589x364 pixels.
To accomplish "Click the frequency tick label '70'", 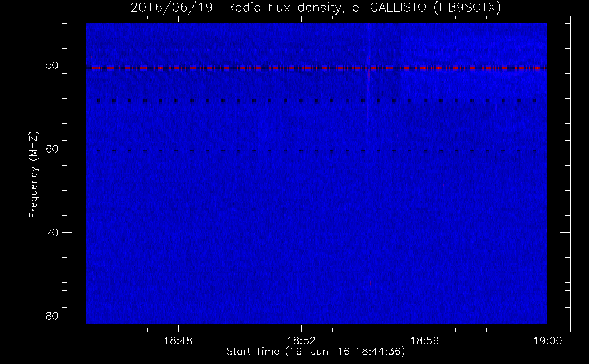I will pyautogui.click(x=52, y=233).
